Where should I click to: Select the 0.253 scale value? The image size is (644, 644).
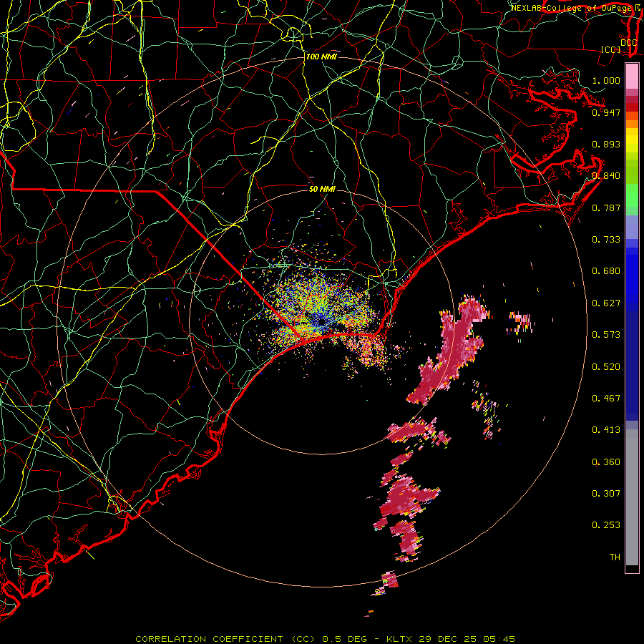(x=606, y=525)
